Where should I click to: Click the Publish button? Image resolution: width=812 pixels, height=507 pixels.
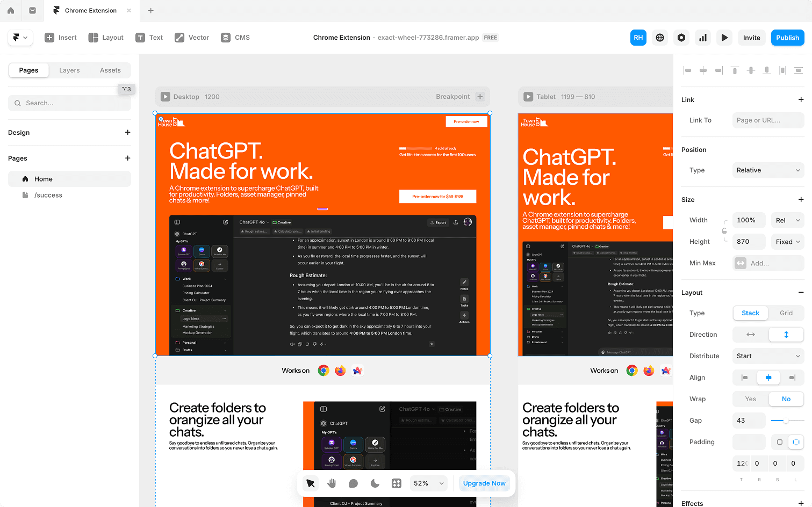788,38
